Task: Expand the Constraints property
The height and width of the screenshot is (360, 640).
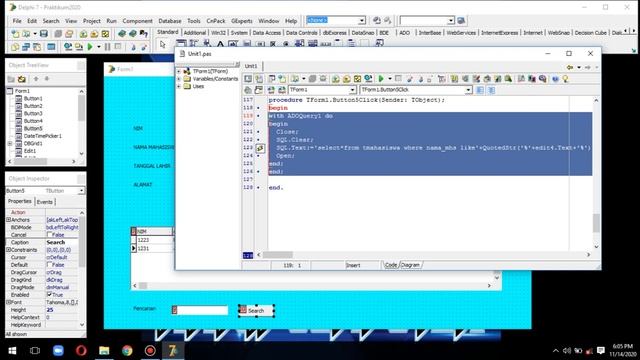Action: (x=8, y=249)
